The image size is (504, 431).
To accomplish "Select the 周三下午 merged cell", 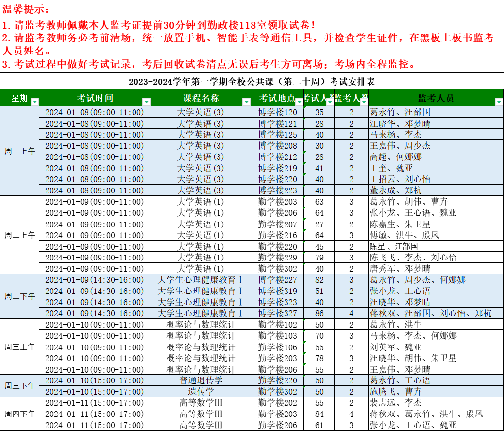I will (19, 386).
